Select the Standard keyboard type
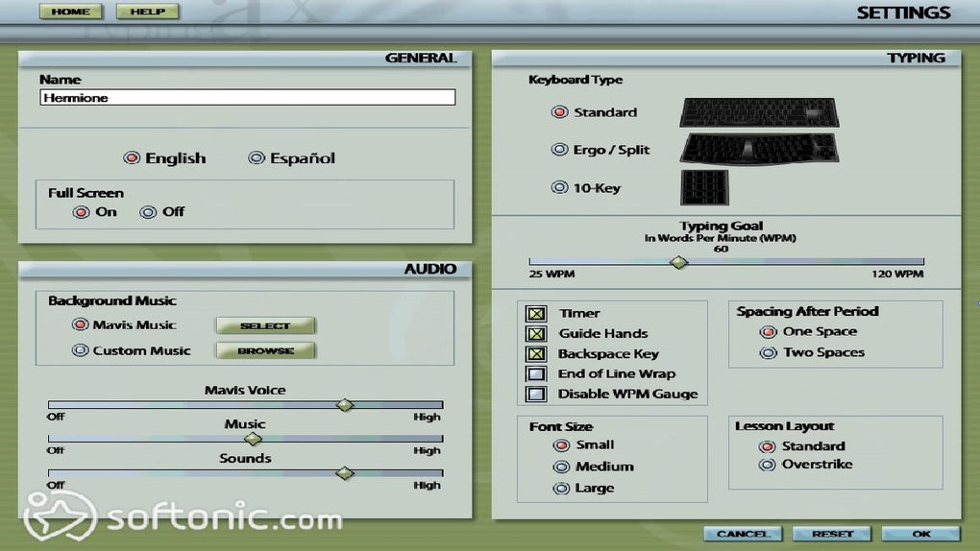This screenshot has height=551, width=980. (559, 111)
